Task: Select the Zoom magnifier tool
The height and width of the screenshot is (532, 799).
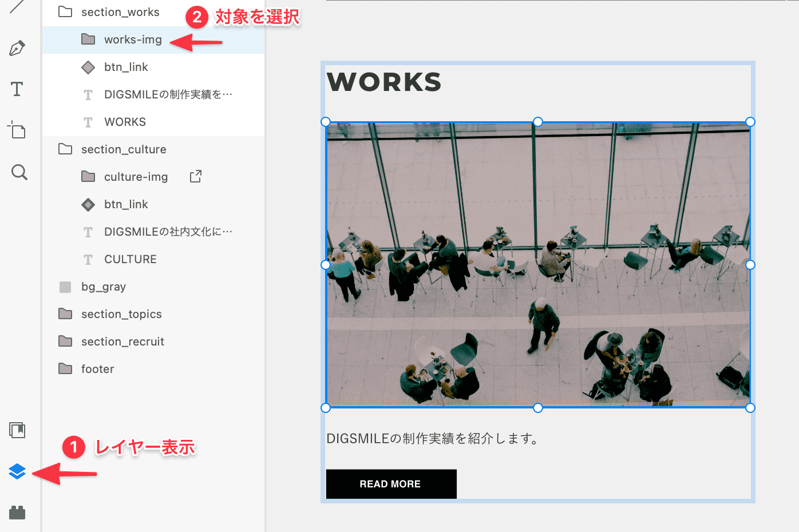Action: (x=19, y=172)
